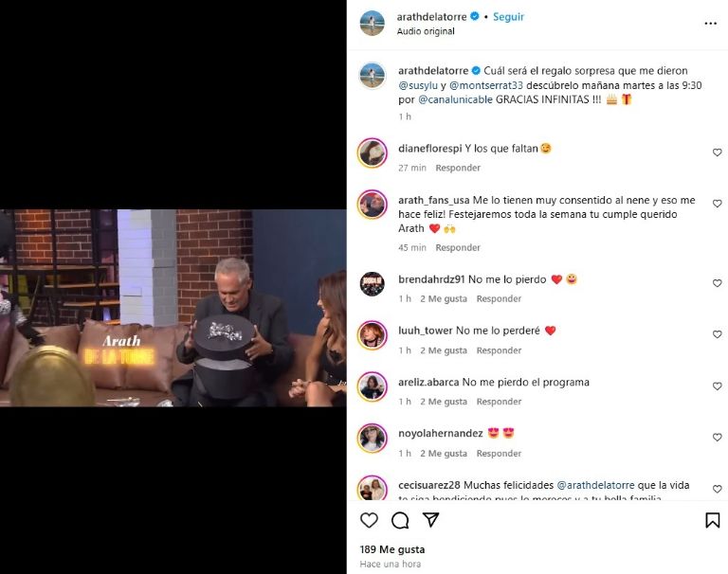This screenshot has height=574, width=728.
Task: Open the @montserrat33 mention link
Action: pyautogui.click(x=486, y=85)
